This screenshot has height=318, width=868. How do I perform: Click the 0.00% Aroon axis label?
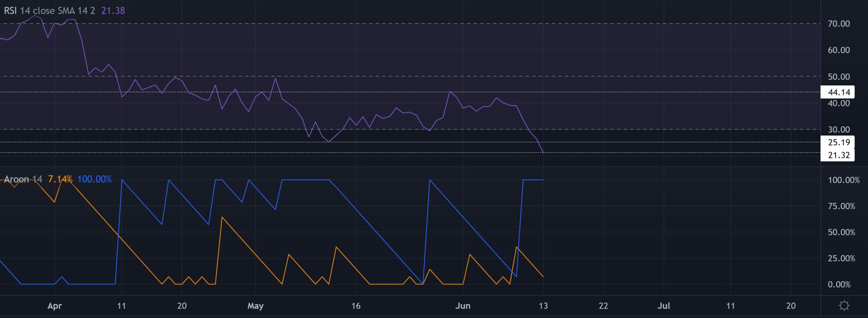(839, 284)
